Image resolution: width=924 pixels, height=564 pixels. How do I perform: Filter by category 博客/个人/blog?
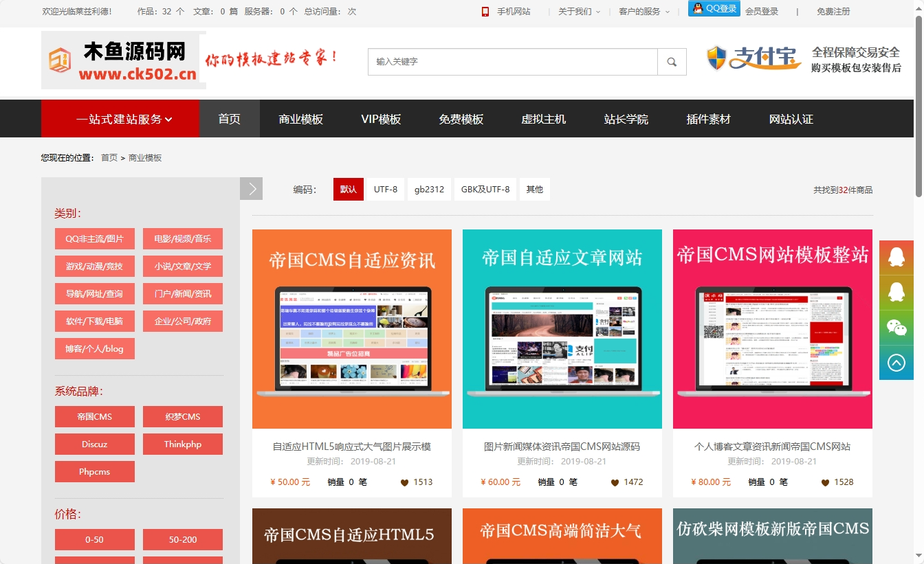coord(95,349)
